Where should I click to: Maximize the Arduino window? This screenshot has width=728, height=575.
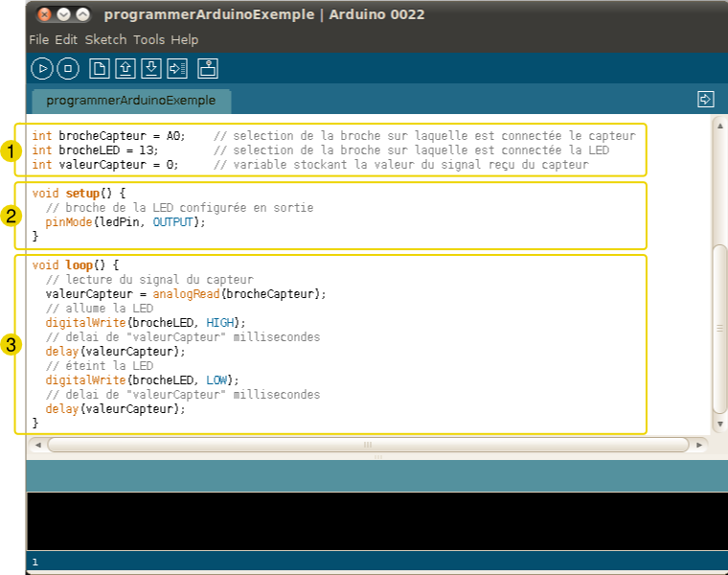coord(82,15)
